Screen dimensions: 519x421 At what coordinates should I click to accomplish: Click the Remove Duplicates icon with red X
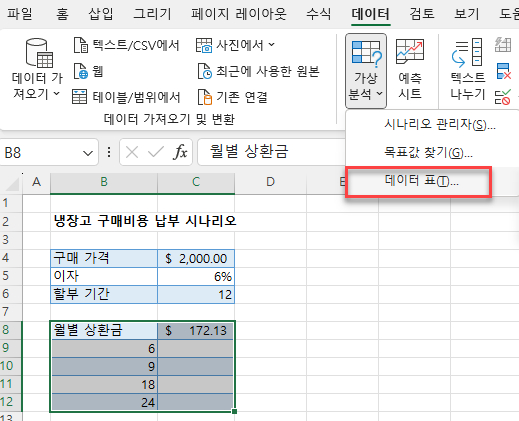click(503, 71)
